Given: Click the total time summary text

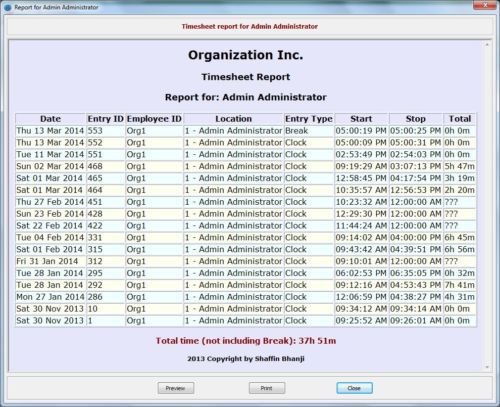Looking at the screenshot, I should 246,341.
